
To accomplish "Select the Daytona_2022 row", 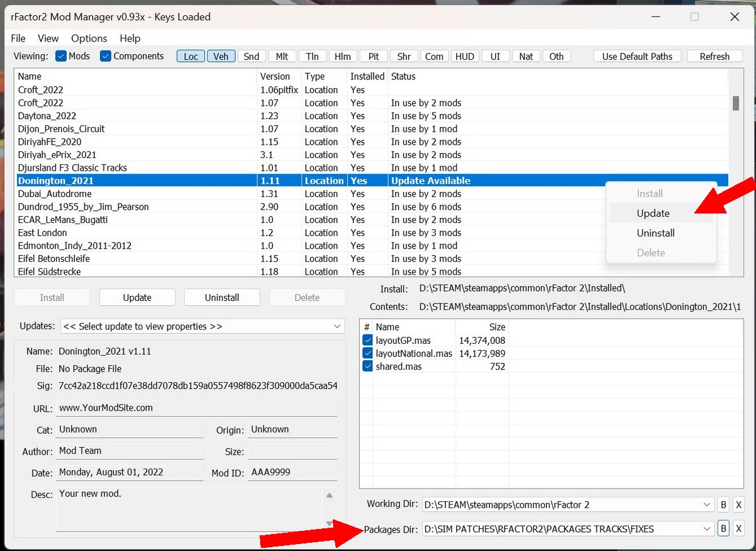I will click(x=372, y=116).
